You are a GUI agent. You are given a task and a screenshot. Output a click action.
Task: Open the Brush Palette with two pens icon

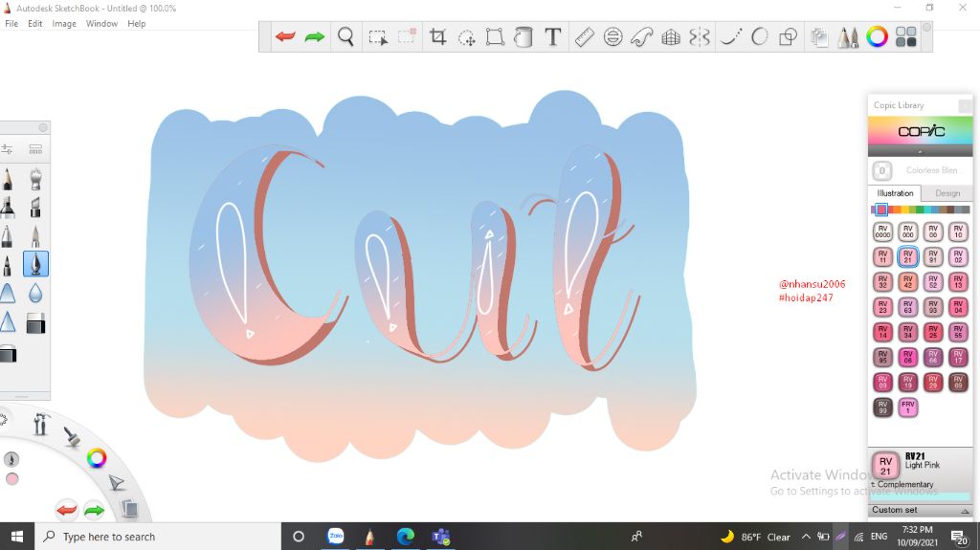(x=848, y=37)
